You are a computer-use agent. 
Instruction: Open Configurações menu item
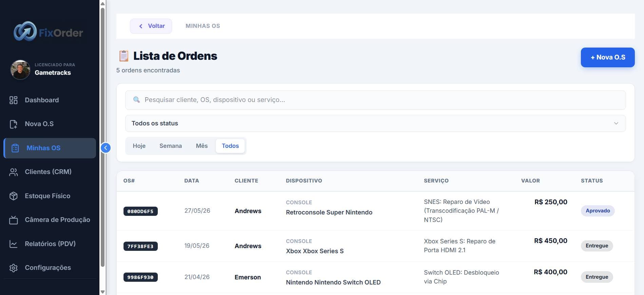[x=50, y=268]
